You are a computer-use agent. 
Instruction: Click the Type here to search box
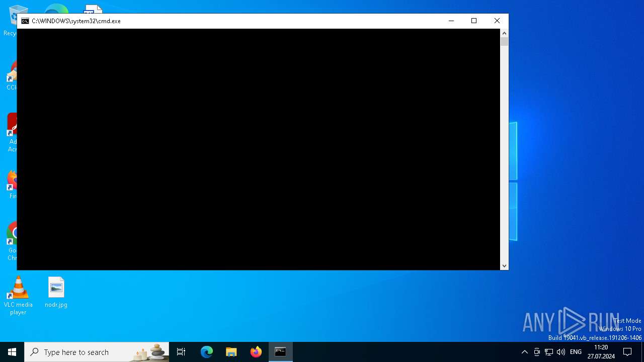[x=97, y=352]
